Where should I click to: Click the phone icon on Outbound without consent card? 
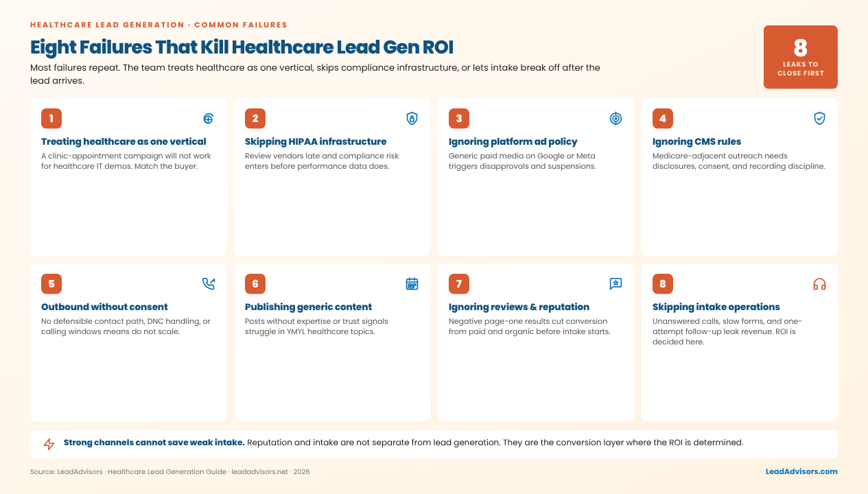(x=209, y=284)
